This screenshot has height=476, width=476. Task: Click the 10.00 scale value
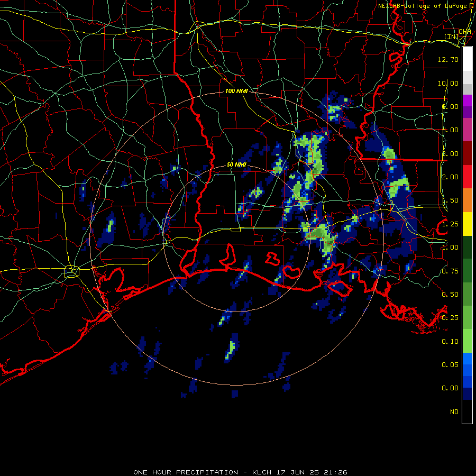pos(448,83)
